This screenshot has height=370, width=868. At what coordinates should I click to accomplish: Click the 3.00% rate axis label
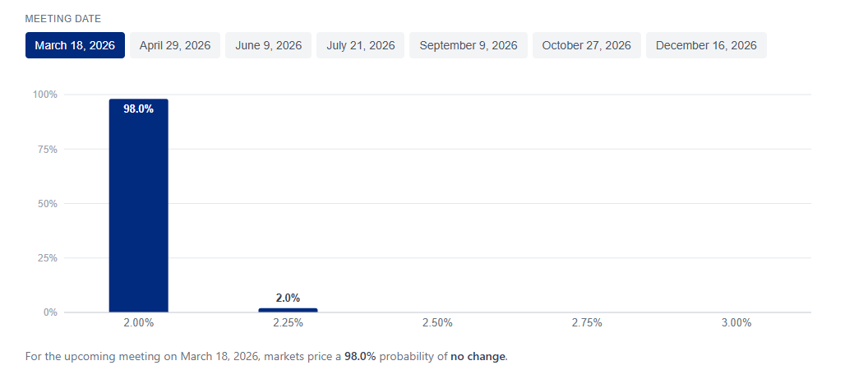point(736,323)
